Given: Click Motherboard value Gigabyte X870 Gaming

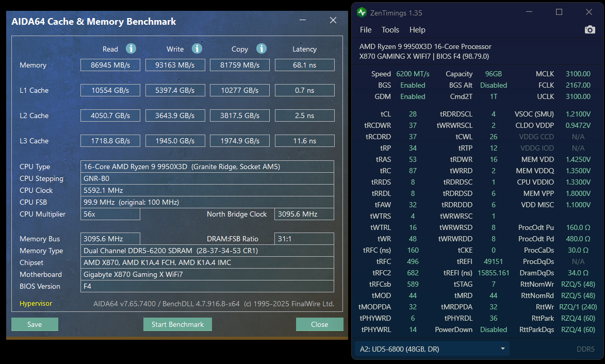Looking at the screenshot, I should pos(207,274).
